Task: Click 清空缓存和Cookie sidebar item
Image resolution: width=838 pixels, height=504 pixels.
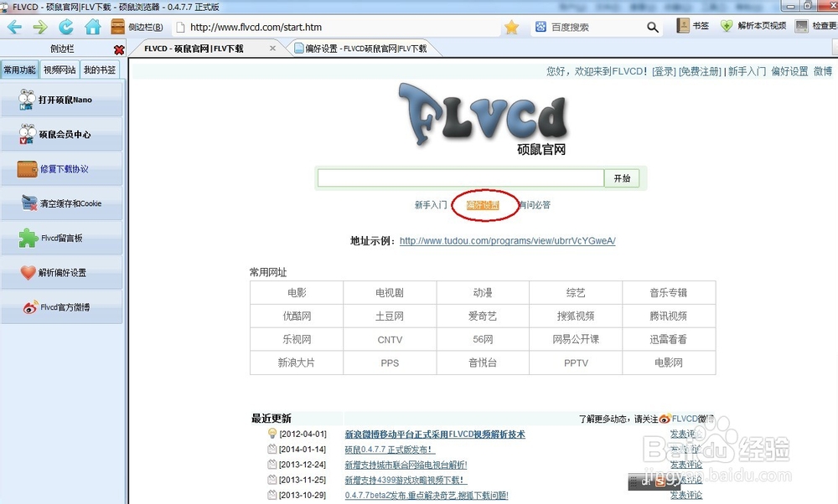Action: 62,203
